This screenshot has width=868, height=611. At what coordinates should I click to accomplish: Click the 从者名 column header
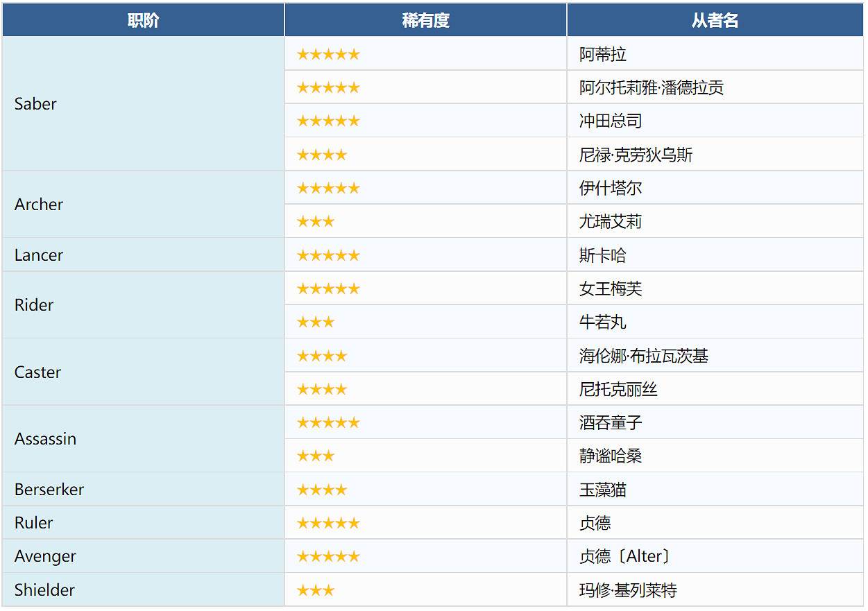[715, 20]
